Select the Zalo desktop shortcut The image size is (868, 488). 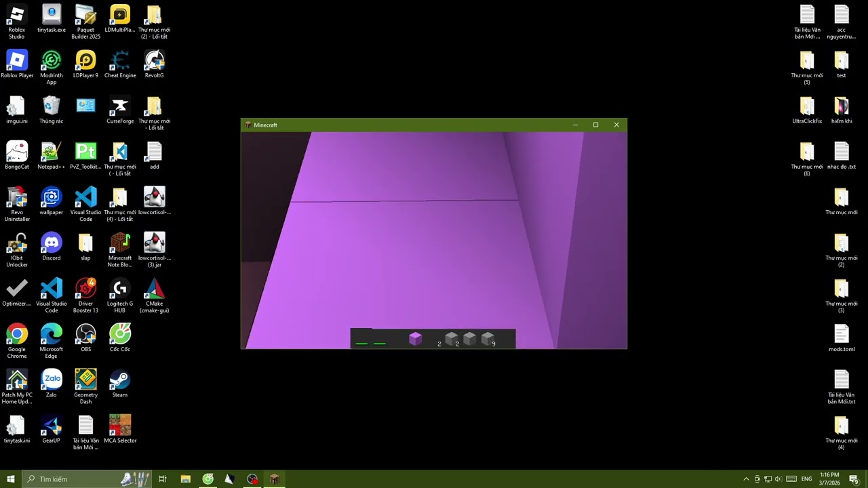[x=52, y=383]
